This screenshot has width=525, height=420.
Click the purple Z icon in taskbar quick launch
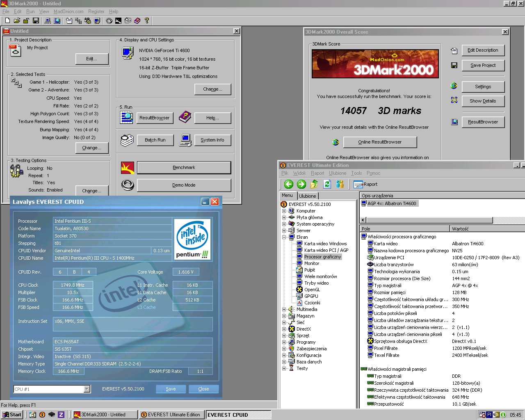61,415
